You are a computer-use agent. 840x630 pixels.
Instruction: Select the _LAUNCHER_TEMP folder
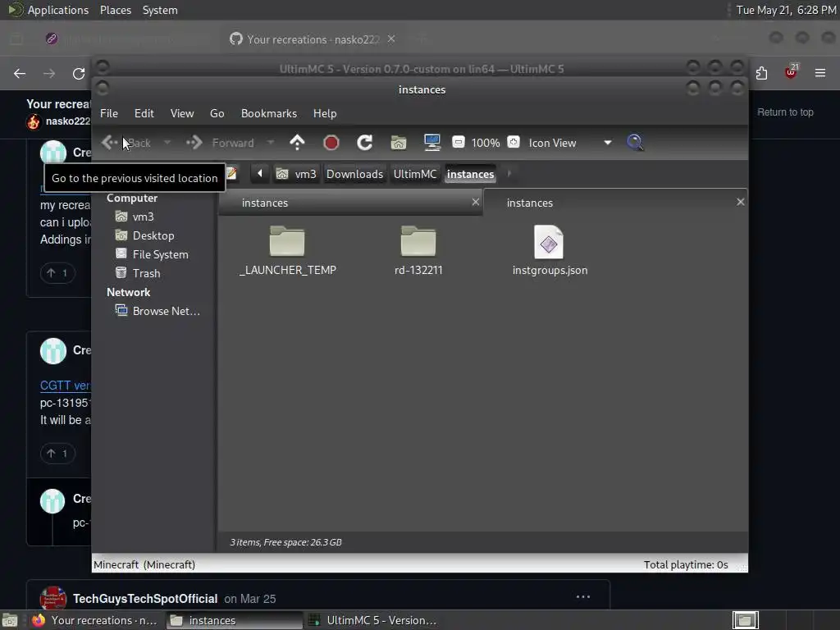coord(288,251)
